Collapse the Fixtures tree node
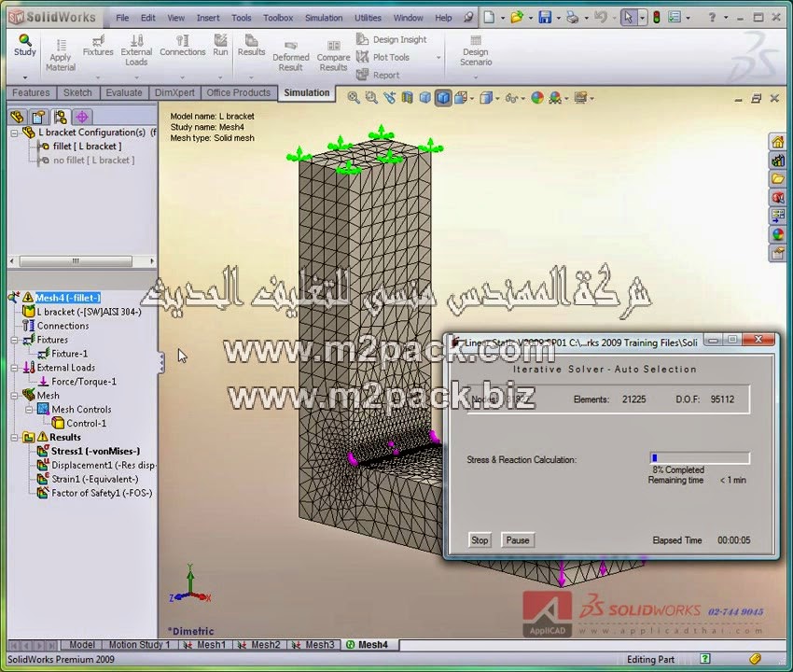 (15, 340)
